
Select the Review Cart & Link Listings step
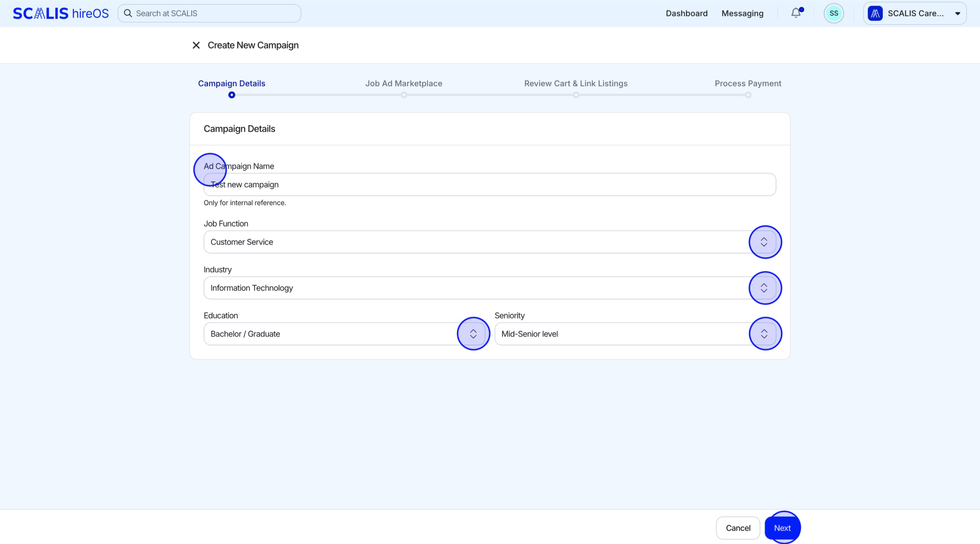[576, 83]
